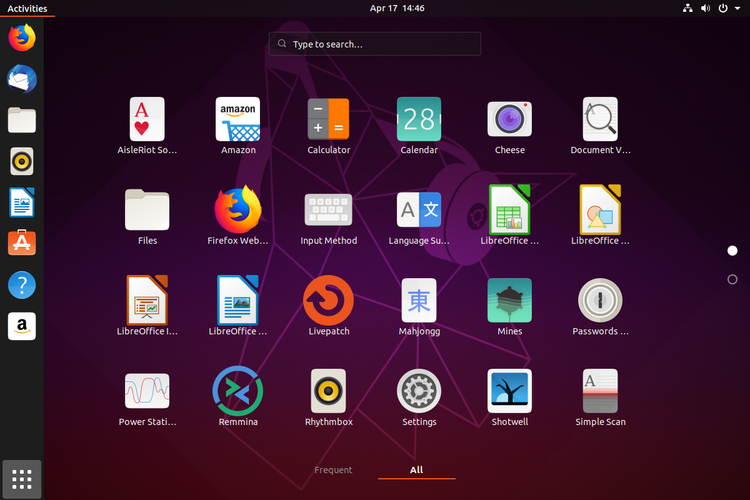Click the network icon in the top bar

pos(688,8)
